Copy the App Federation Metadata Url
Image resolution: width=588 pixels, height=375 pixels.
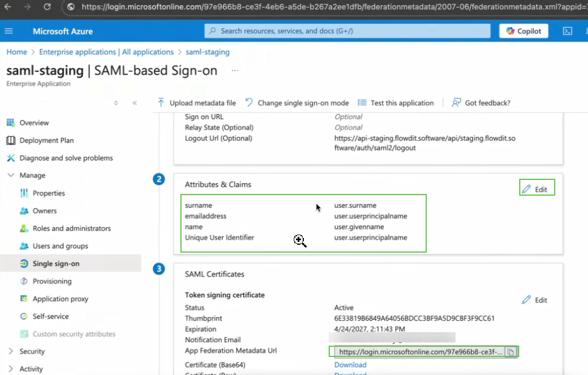(x=510, y=352)
